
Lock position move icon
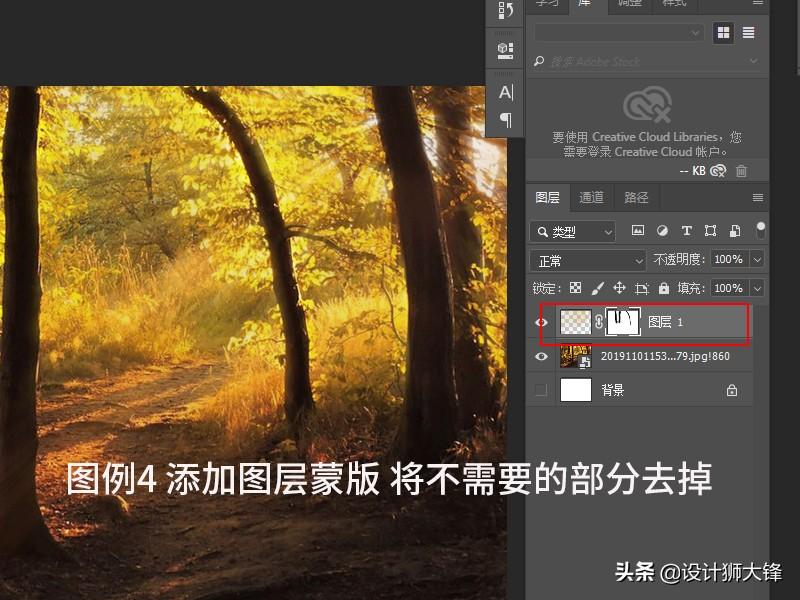(619, 288)
